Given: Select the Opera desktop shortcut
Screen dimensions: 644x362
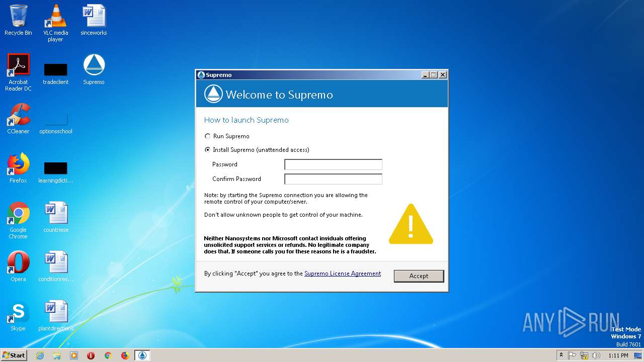Looking at the screenshot, I should [x=18, y=266].
